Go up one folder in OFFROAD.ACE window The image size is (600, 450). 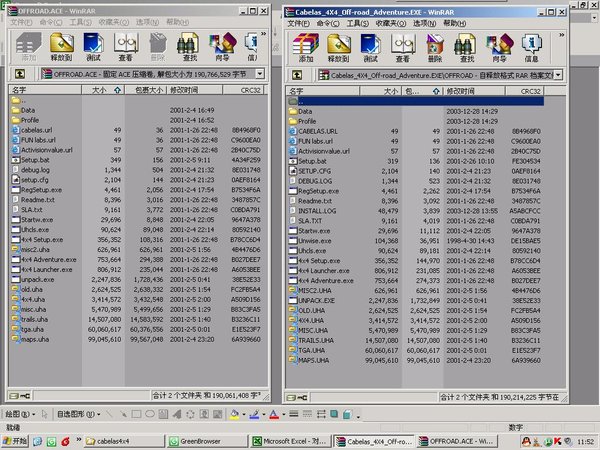pyautogui.click(x=16, y=75)
